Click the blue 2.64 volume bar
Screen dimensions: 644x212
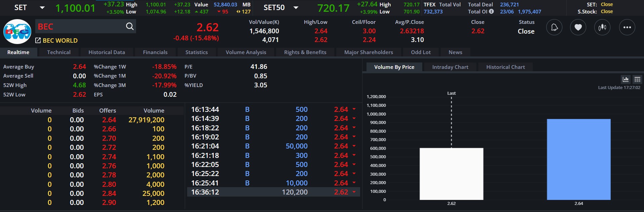pyautogui.click(x=579, y=160)
